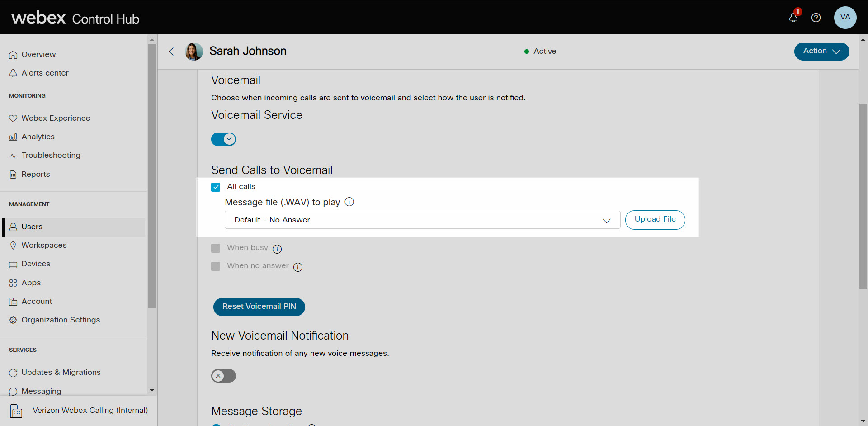The image size is (868, 426).
Task: Open the notifications bell icon
Action: pyautogui.click(x=793, y=18)
